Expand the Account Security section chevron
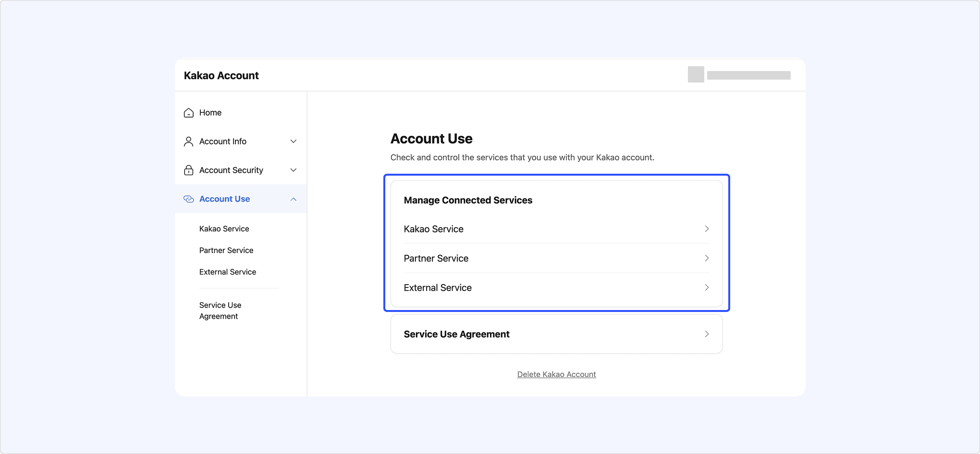 pyautogui.click(x=294, y=170)
